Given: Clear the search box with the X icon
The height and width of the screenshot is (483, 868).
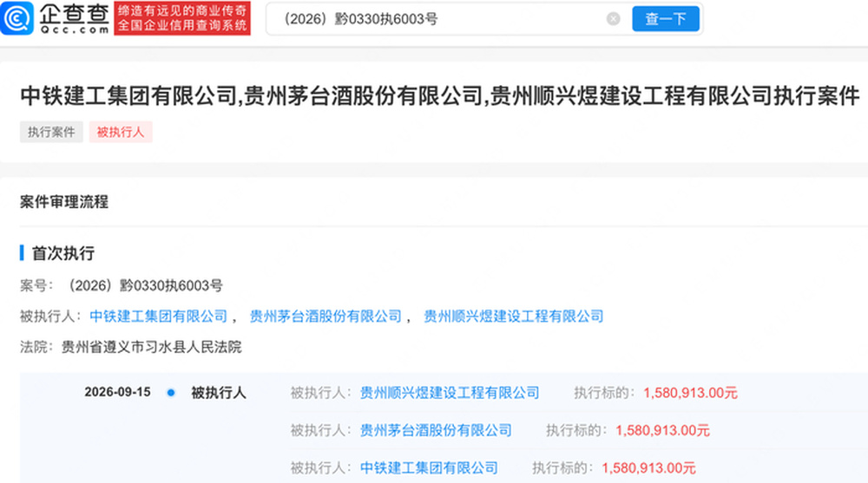Looking at the screenshot, I should pos(613,19).
